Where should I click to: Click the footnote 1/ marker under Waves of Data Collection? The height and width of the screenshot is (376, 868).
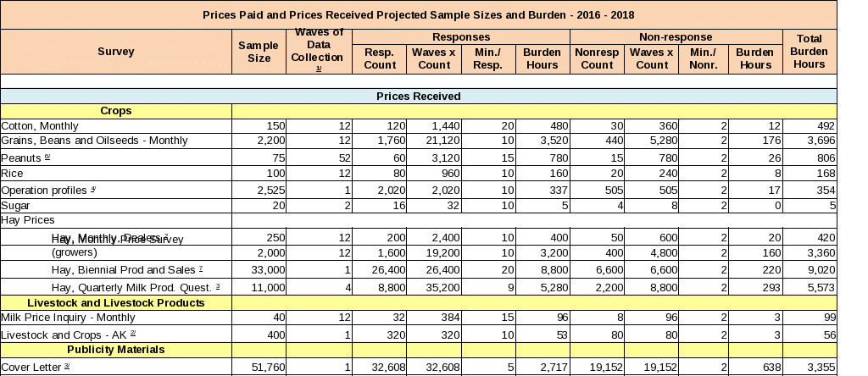pyautogui.click(x=319, y=68)
